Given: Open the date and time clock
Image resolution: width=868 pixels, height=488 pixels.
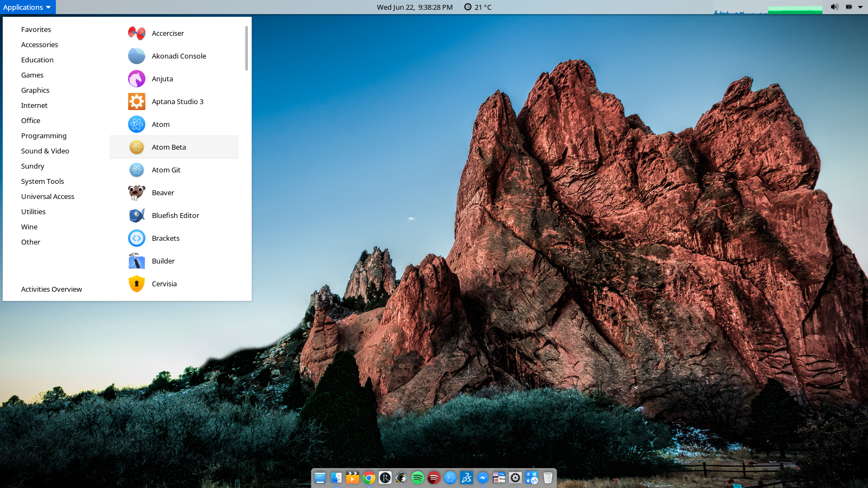Looking at the screenshot, I should (x=415, y=7).
